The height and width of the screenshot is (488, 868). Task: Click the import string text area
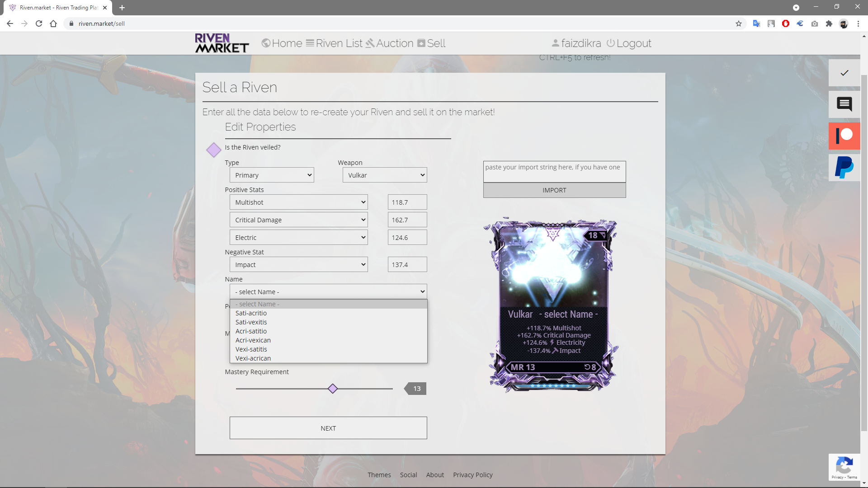coord(554,172)
